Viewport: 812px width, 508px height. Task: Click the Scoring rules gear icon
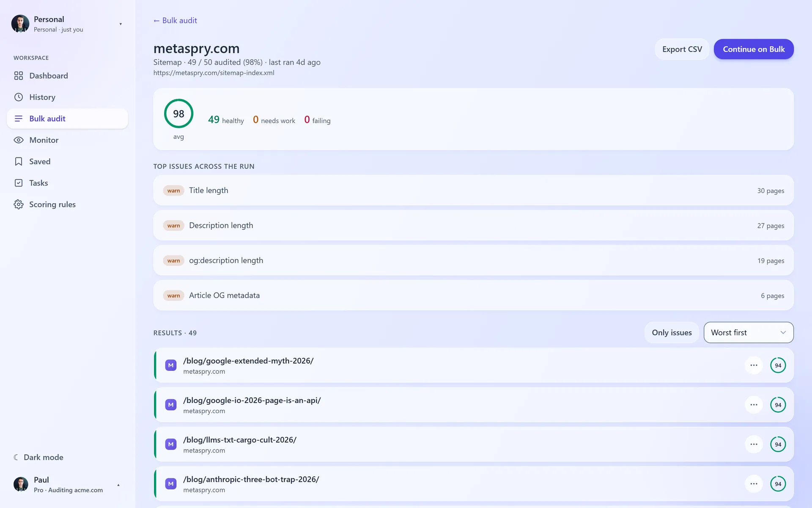point(19,204)
